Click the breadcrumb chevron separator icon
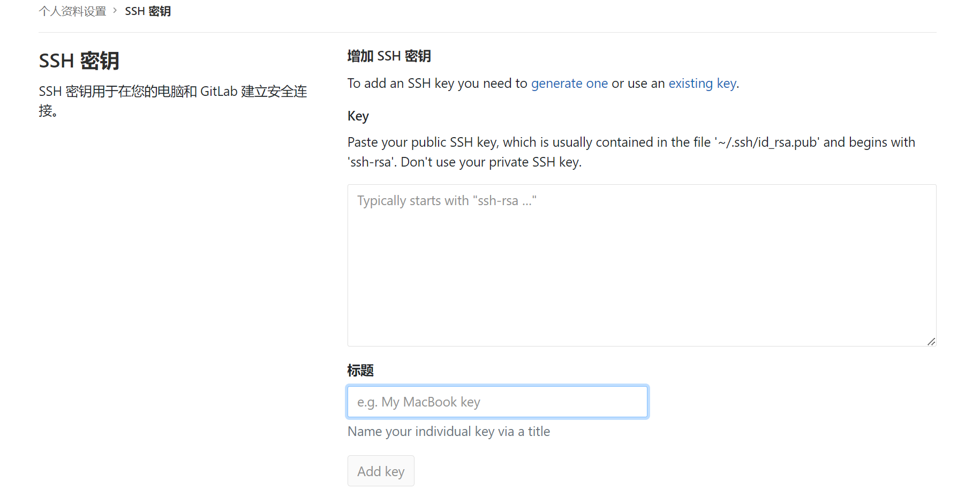This screenshot has height=504, width=980. click(115, 11)
